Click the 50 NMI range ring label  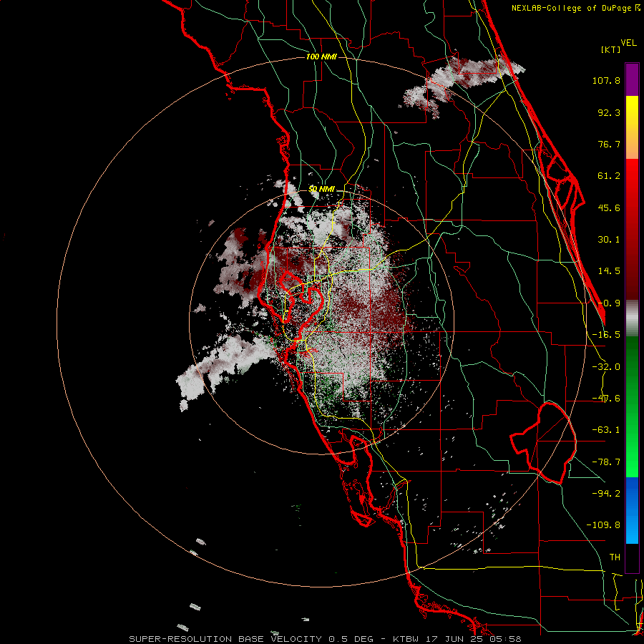pos(321,190)
